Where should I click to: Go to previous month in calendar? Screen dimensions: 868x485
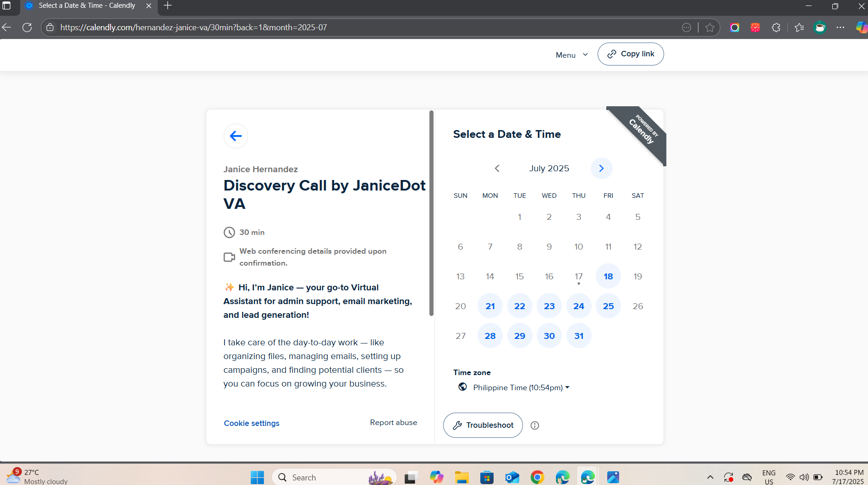point(497,169)
